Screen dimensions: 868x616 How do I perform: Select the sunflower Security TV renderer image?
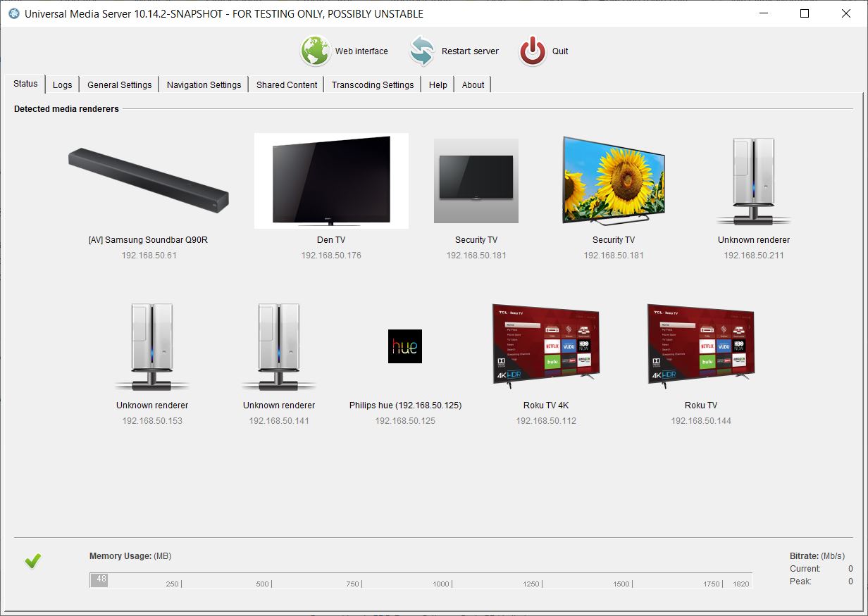point(614,181)
